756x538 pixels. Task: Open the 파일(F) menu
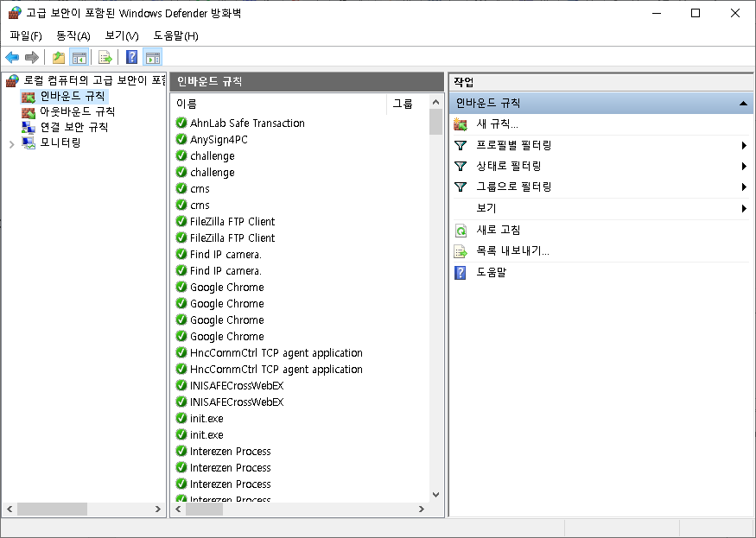point(26,35)
